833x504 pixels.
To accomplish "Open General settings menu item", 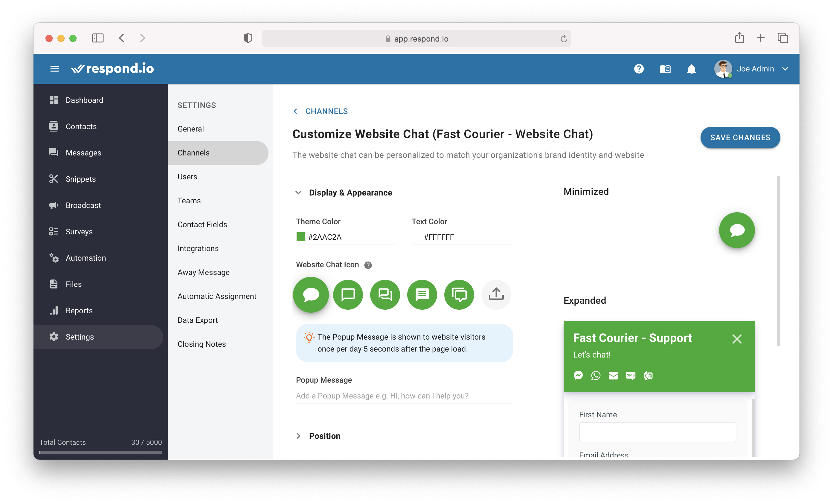I will pos(190,129).
